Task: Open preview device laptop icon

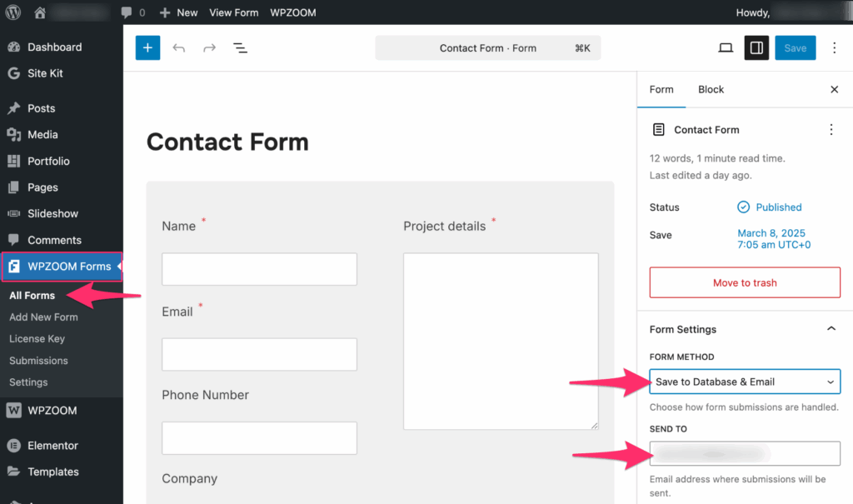Action: pyautogui.click(x=726, y=47)
